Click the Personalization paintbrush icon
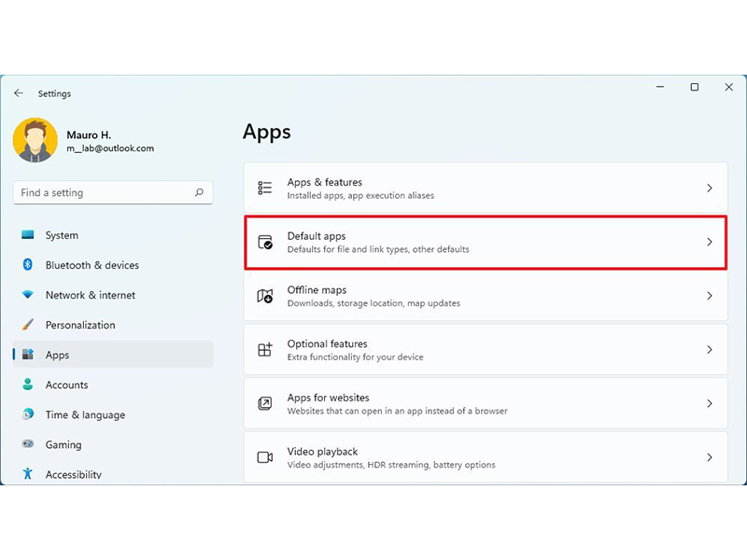The height and width of the screenshot is (560, 747). tap(28, 325)
